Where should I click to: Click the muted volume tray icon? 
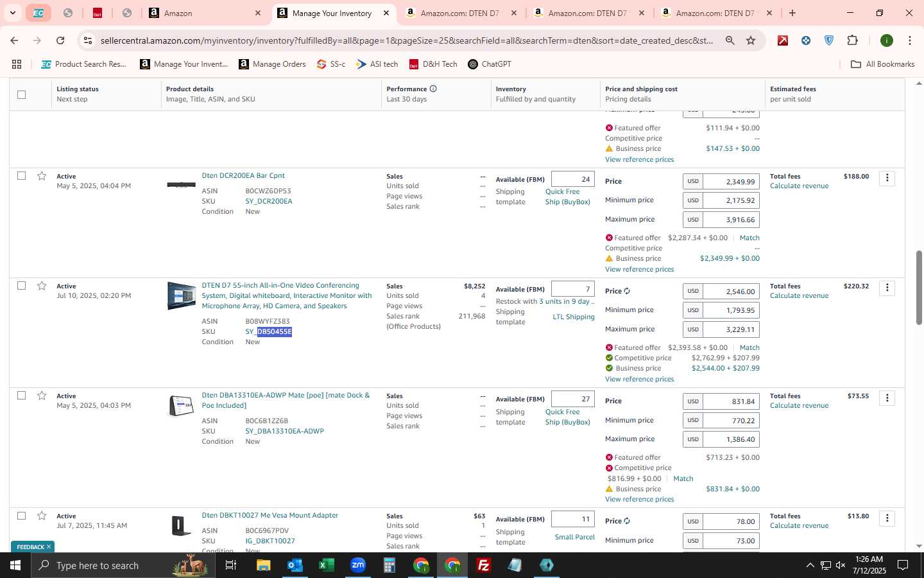[x=841, y=565]
